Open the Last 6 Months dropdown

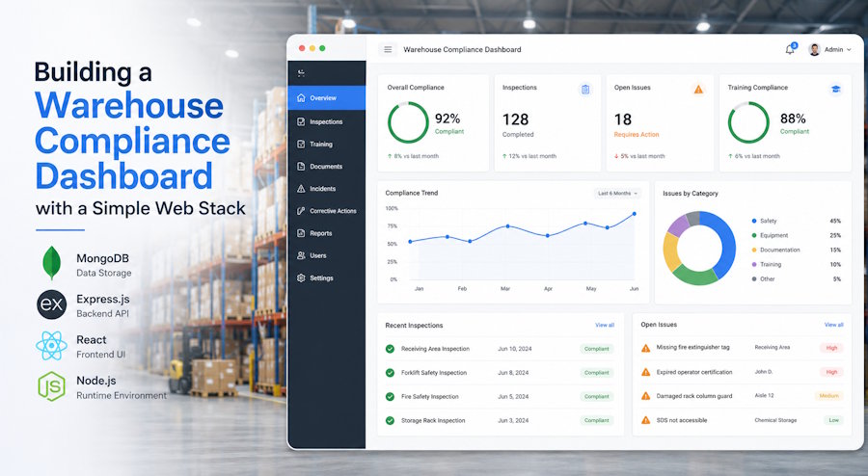[618, 193]
